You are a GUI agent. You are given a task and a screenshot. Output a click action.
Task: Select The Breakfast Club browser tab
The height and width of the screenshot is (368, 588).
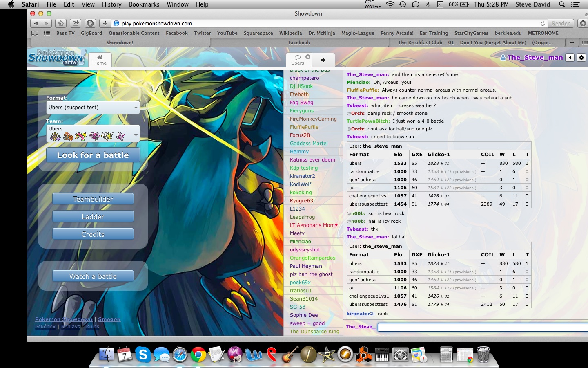tap(476, 43)
